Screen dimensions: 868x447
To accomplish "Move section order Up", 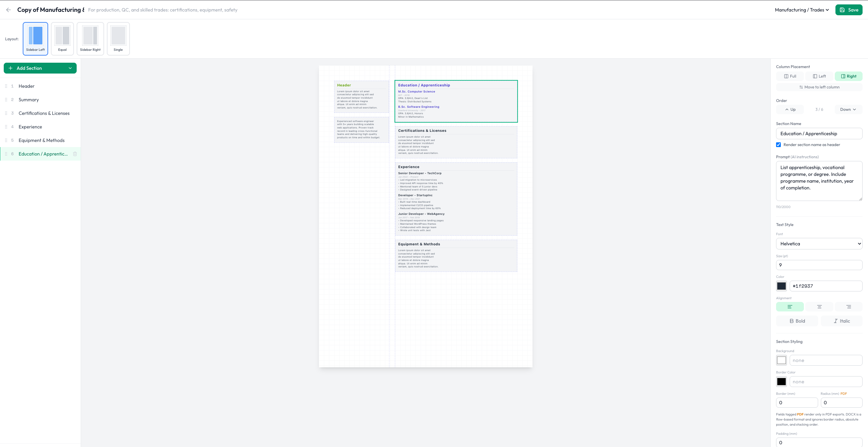I will click(790, 109).
